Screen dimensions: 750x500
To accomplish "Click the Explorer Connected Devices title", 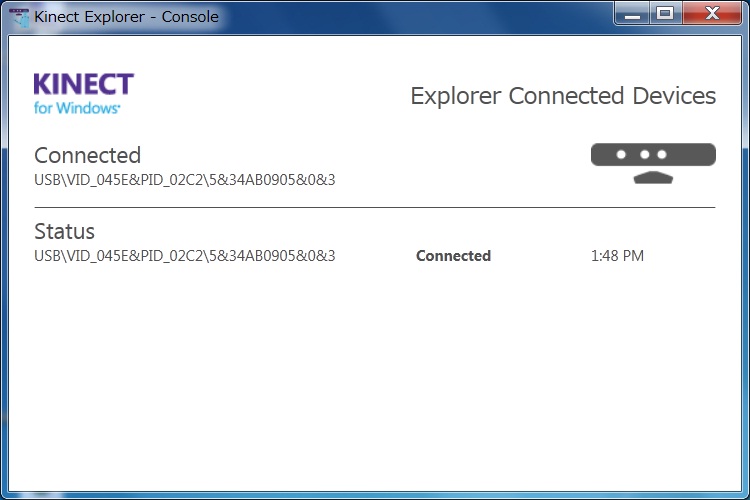I will (x=563, y=96).
